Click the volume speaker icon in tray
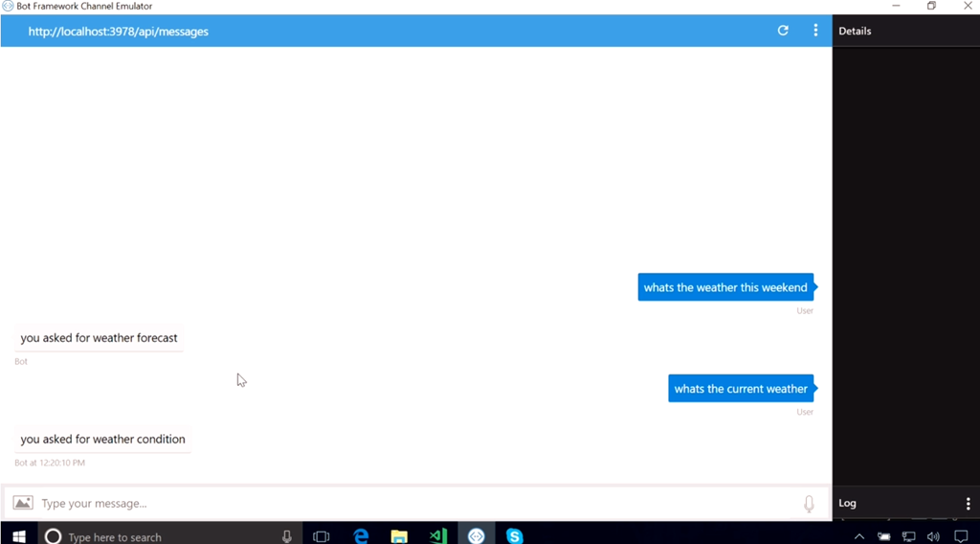980x544 pixels. [933, 536]
